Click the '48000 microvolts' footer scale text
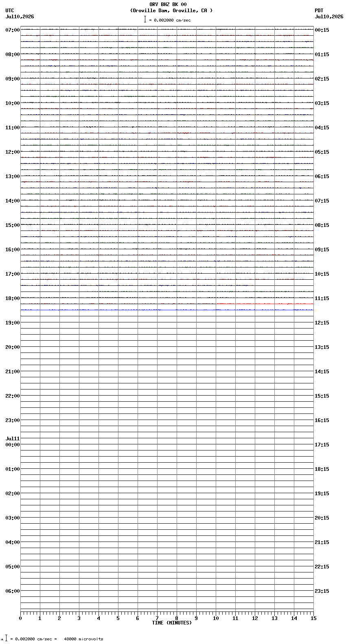The image size is (346, 644). point(83,639)
